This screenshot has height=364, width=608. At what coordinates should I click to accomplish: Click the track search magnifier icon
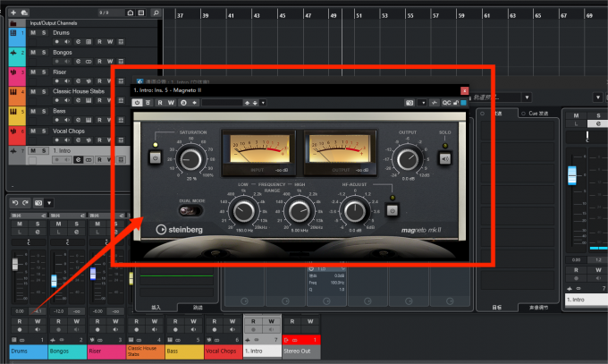(x=156, y=13)
